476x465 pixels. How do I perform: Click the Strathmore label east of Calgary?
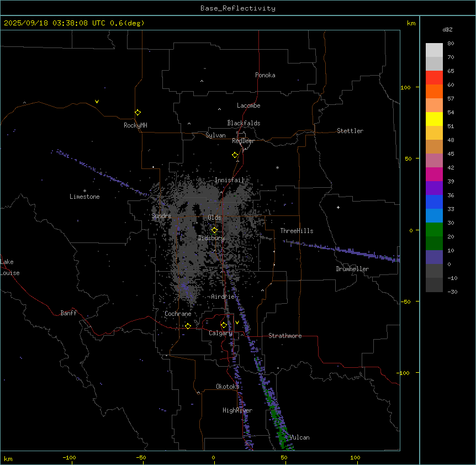coord(285,336)
